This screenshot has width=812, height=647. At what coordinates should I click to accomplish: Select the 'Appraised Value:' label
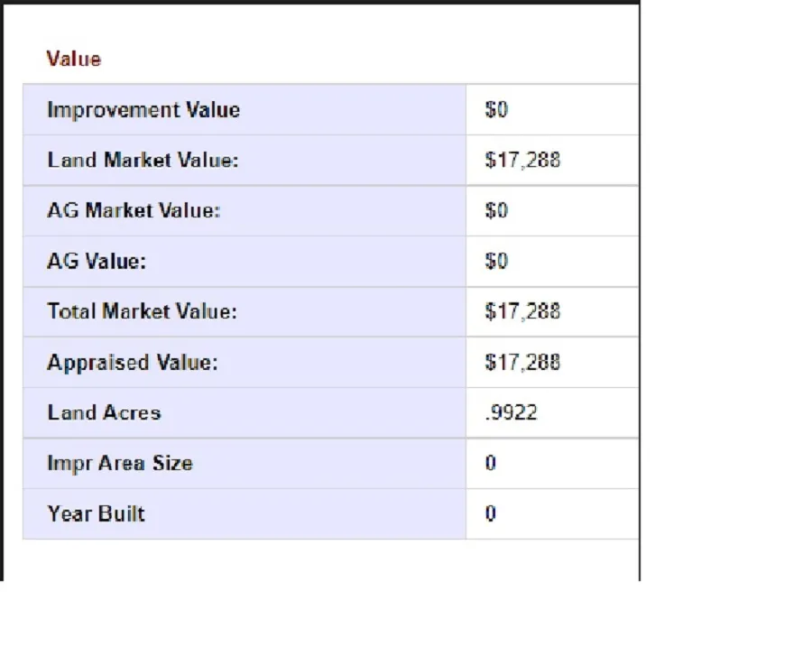133,363
